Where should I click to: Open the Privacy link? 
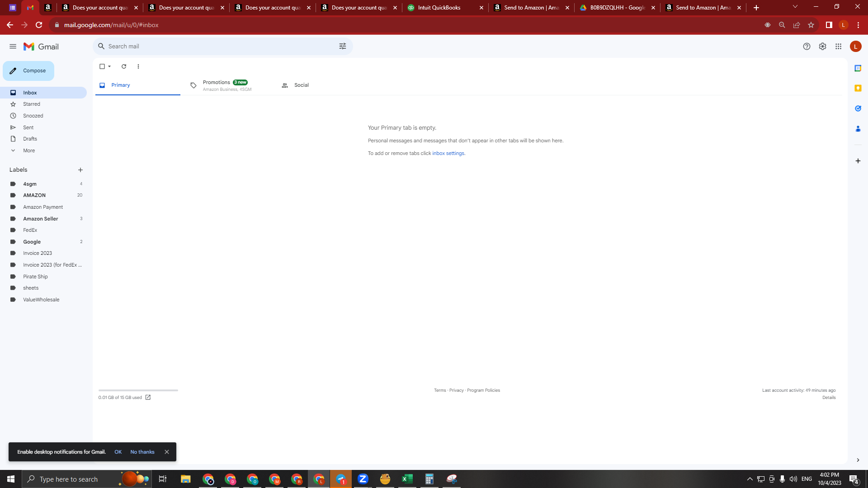coord(456,390)
